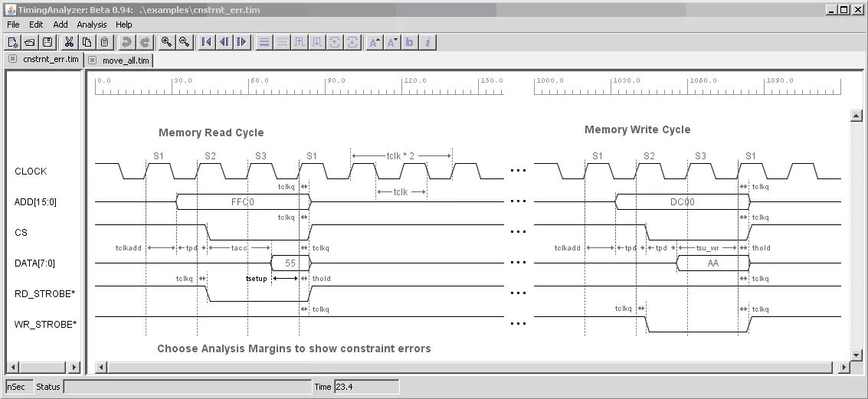868x399 pixels.
Task: Click the AA data bus value
Action: [713, 263]
